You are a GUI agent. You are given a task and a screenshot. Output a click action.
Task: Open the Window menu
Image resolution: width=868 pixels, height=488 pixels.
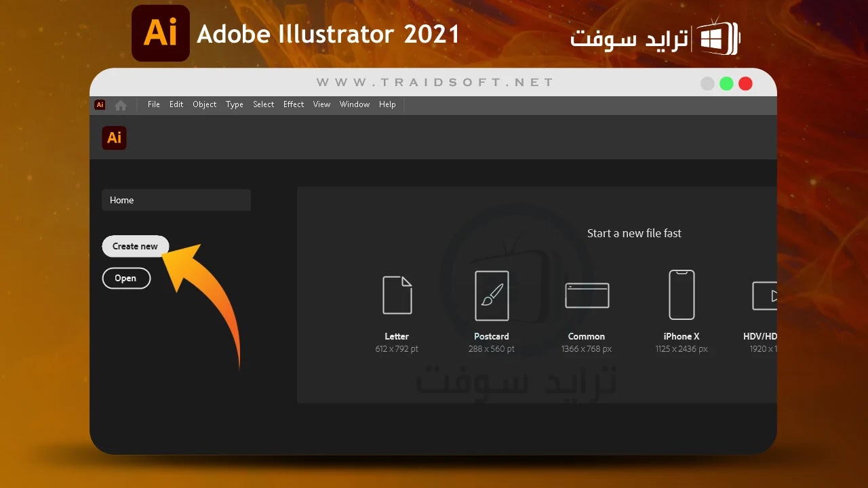click(355, 104)
